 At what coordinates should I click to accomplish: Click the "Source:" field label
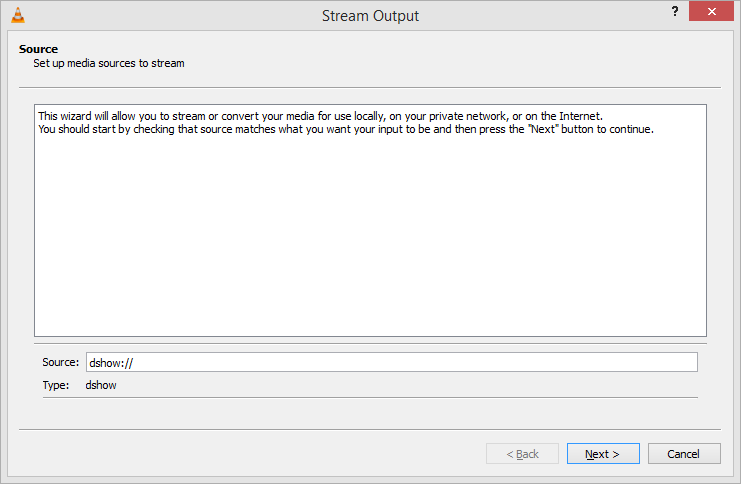(60, 362)
